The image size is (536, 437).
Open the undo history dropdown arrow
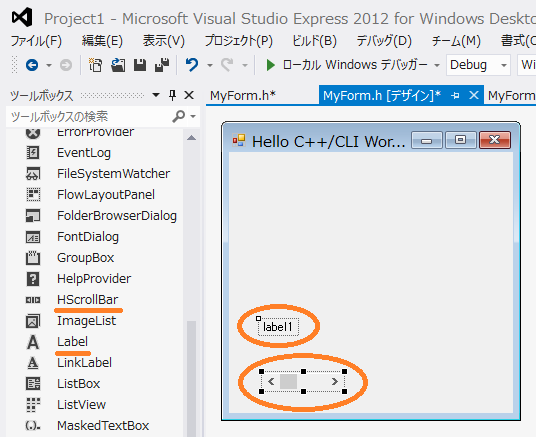[210, 65]
